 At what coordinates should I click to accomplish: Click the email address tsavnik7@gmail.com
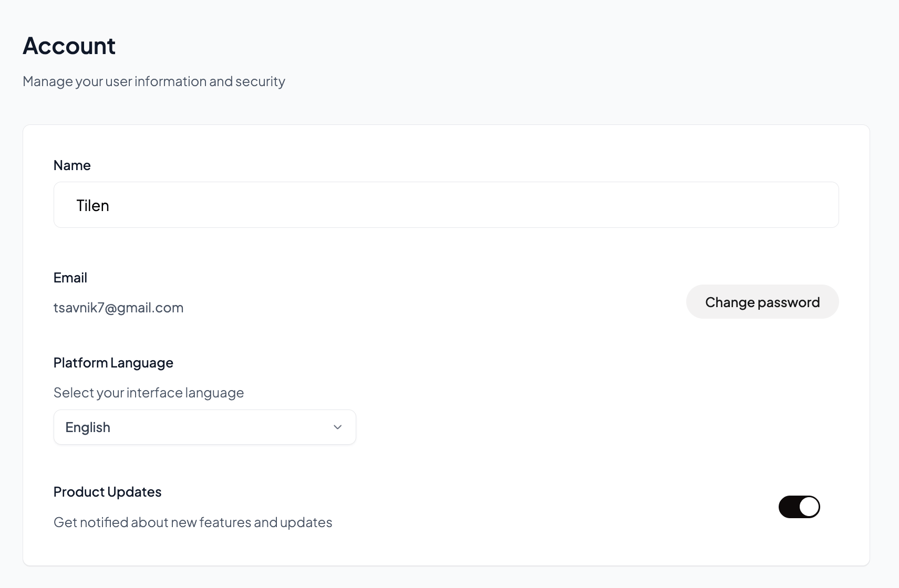point(118,308)
